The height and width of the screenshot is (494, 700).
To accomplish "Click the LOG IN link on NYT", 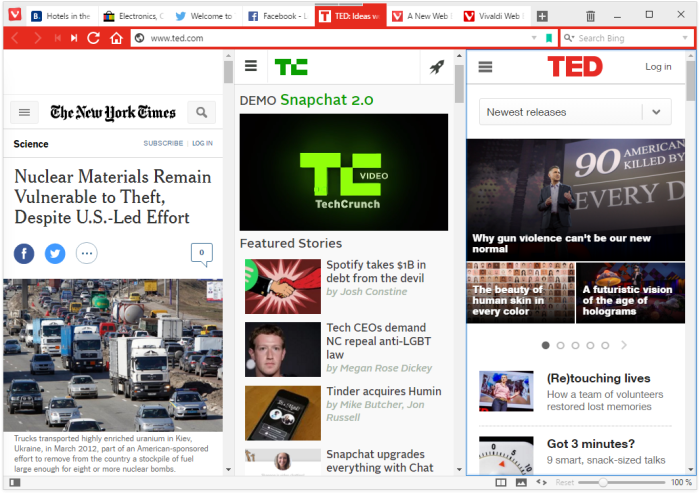I will (x=202, y=143).
